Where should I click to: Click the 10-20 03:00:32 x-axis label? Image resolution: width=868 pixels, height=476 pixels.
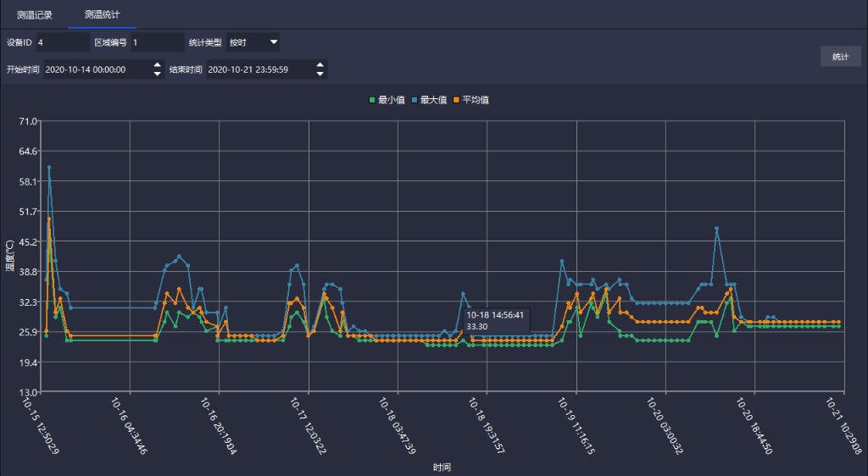point(665,426)
